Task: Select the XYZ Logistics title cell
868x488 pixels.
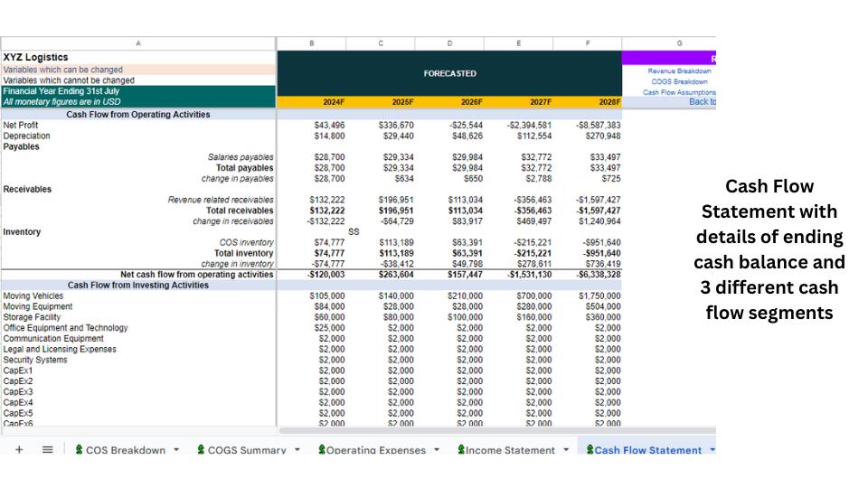Action: (138, 57)
